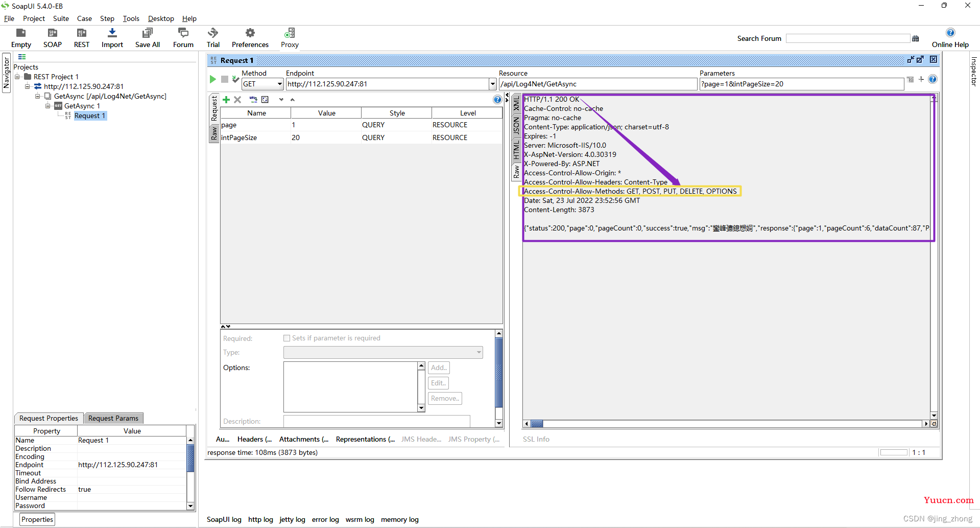
Task: Open the SoapUI log
Action: 224,519
